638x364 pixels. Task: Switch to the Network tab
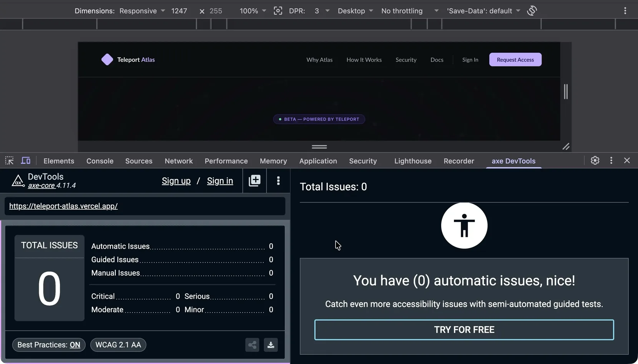[x=179, y=161]
